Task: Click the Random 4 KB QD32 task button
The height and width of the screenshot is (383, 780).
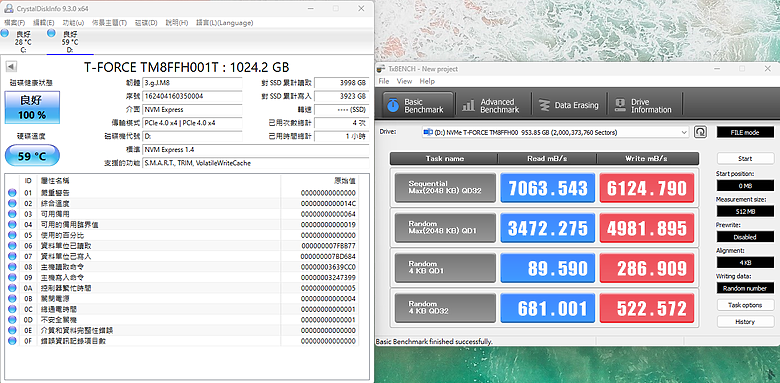Action: [445, 308]
